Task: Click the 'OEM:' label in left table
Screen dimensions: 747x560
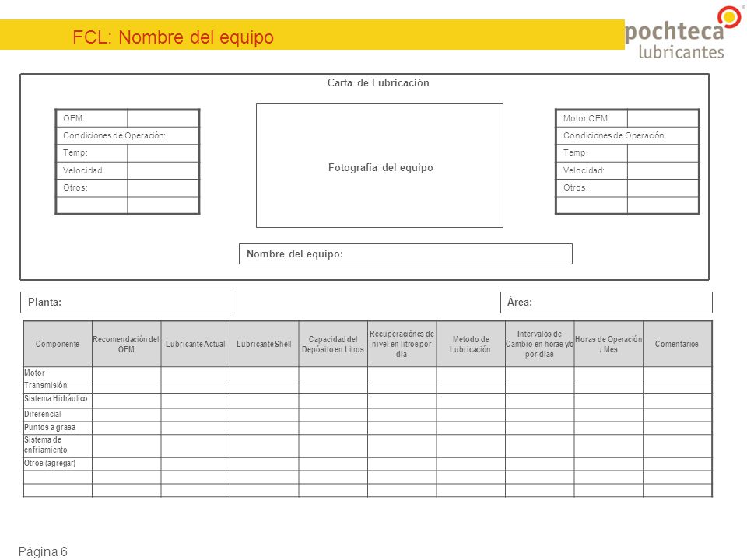Action: tap(74, 118)
